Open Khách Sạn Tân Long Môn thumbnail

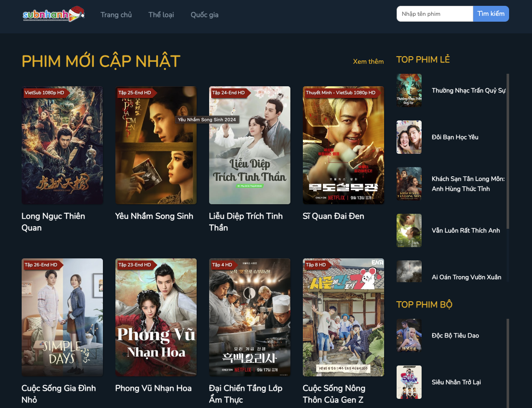409,184
